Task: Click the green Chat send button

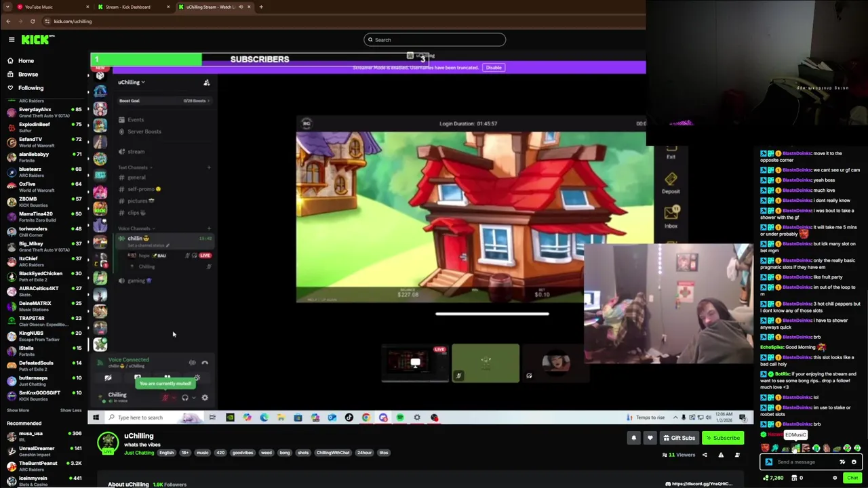Action: click(x=852, y=478)
